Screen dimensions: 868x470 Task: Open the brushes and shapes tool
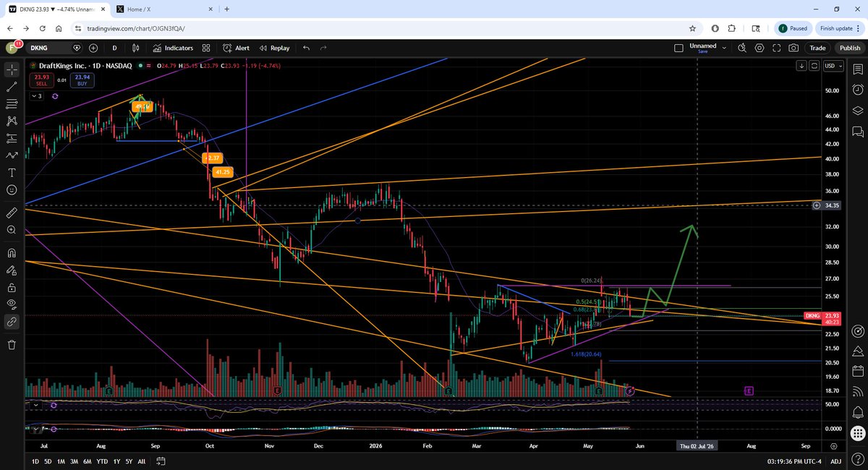12,155
